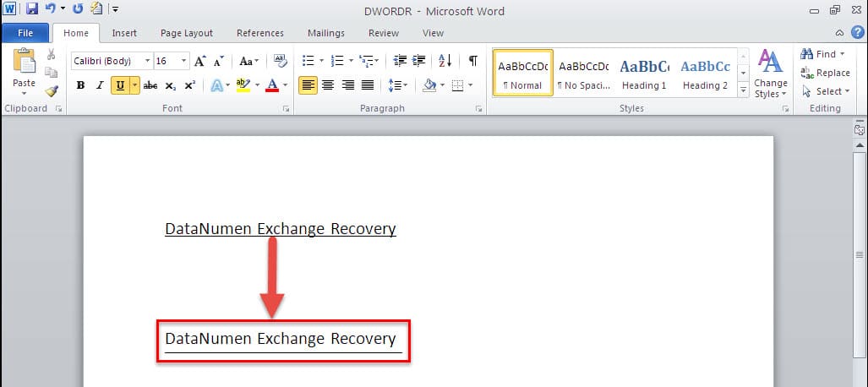Apply the red font color

272,85
